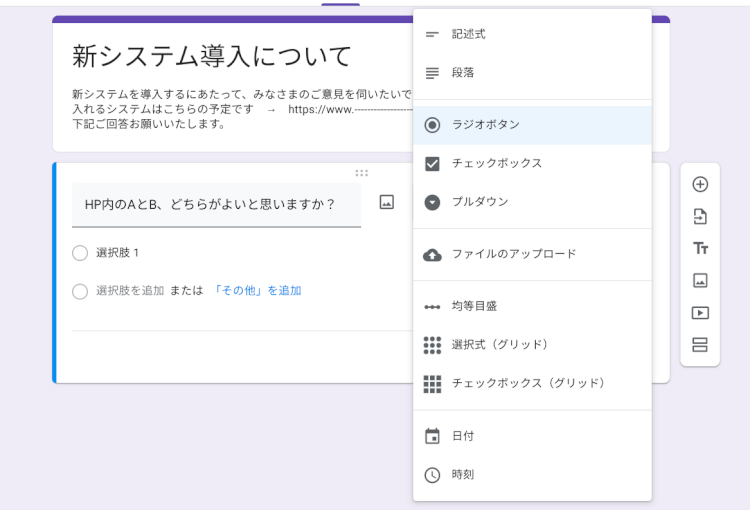Click the 選択肢を追加 text
The width and height of the screenshot is (750, 510).
coord(130,291)
